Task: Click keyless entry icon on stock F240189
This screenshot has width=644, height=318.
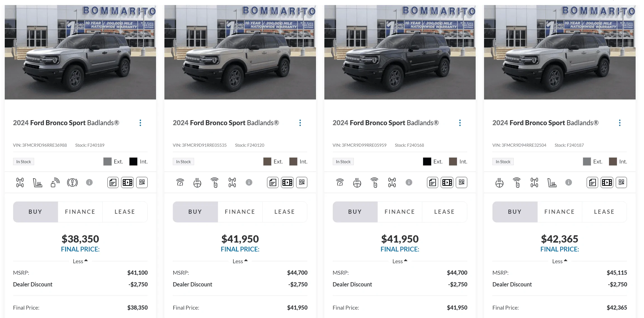Action: click(x=55, y=183)
